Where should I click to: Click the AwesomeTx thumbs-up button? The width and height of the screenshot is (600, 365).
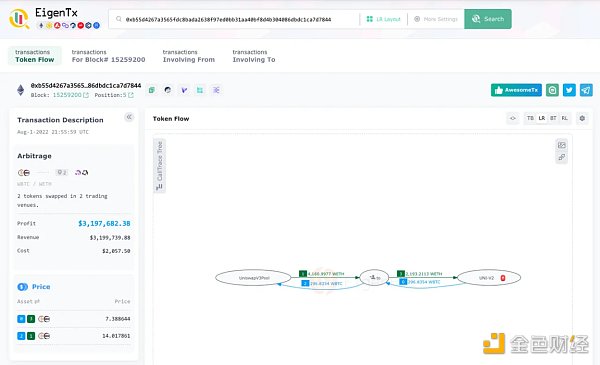516,90
